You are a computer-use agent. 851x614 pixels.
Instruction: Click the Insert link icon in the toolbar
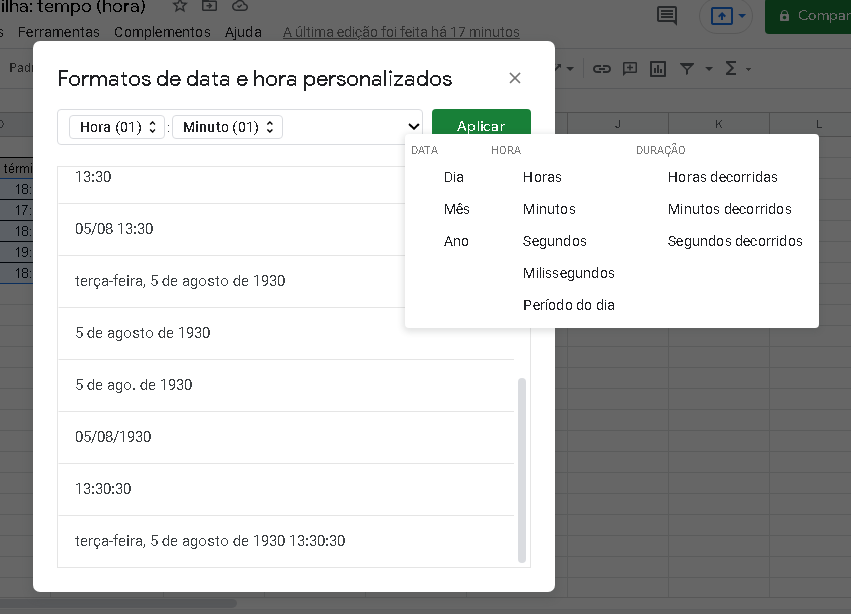[601, 68]
